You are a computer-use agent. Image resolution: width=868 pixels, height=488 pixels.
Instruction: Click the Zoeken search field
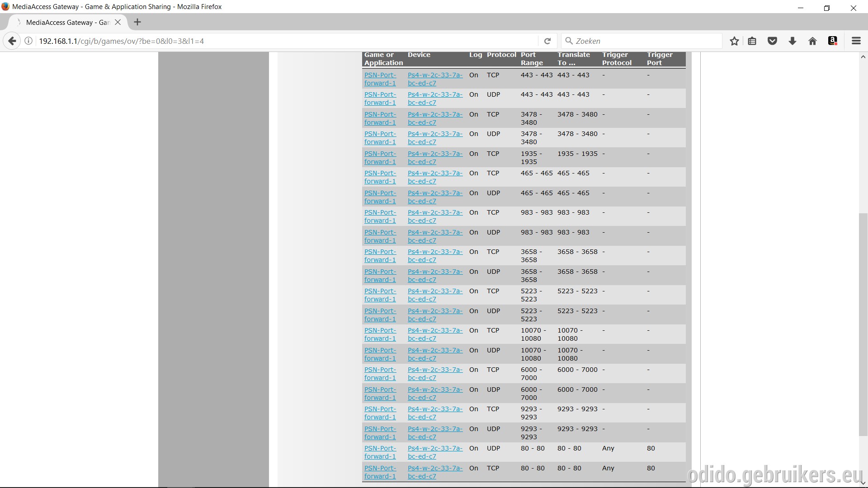click(642, 41)
